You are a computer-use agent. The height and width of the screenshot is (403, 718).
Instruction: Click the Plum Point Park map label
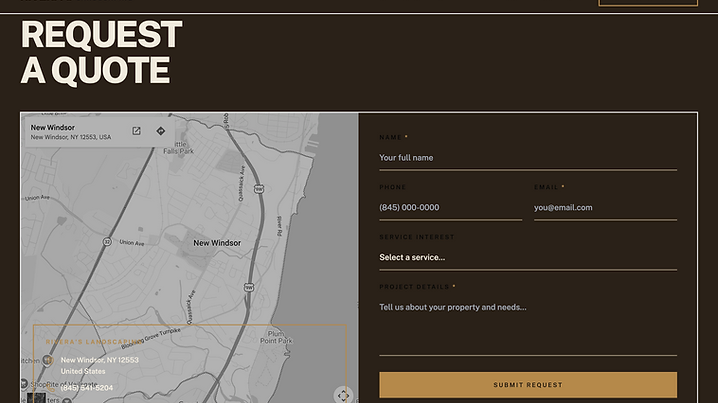click(276, 337)
